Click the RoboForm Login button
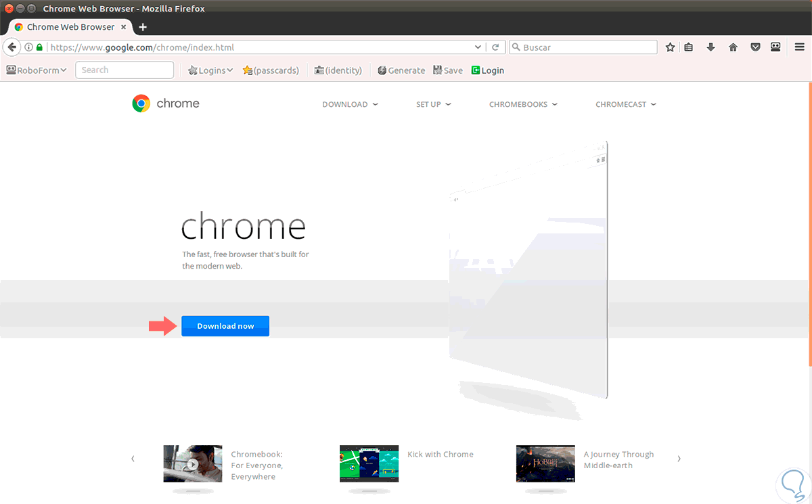The image size is (812, 504). pyautogui.click(x=488, y=70)
